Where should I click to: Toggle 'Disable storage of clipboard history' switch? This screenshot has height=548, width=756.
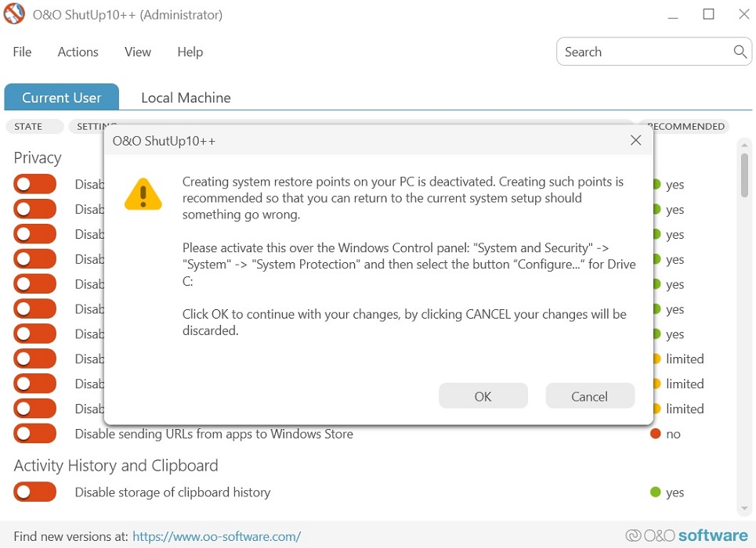coord(34,492)
